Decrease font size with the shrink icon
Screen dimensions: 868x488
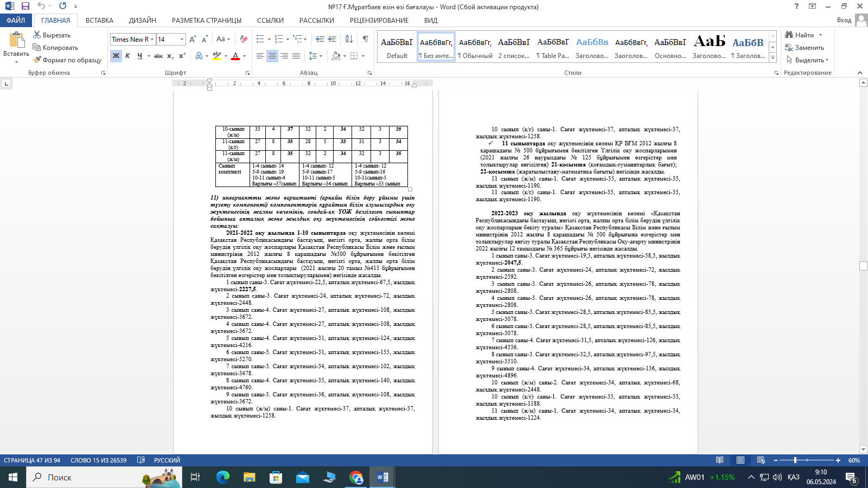coord(205,39)
